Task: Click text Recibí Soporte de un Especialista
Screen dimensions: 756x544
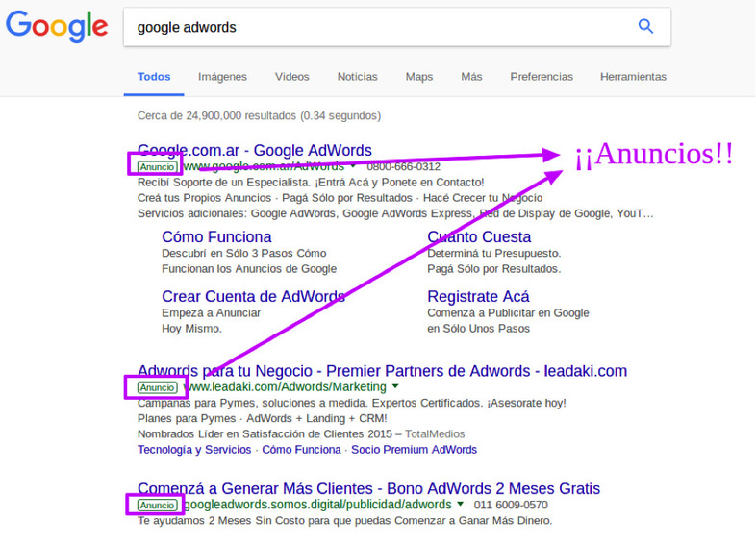Action: 224,183
